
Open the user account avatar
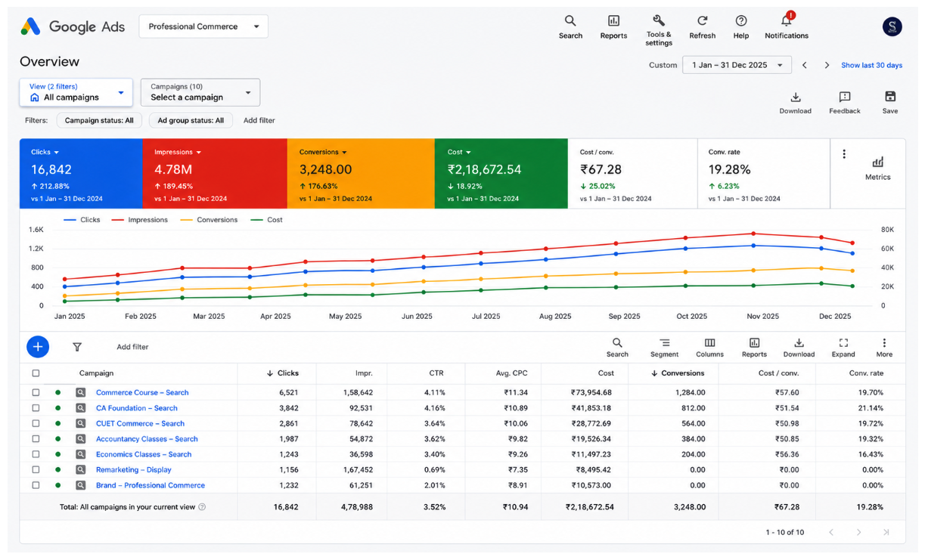pyautogui.click(x=892, y=26)
